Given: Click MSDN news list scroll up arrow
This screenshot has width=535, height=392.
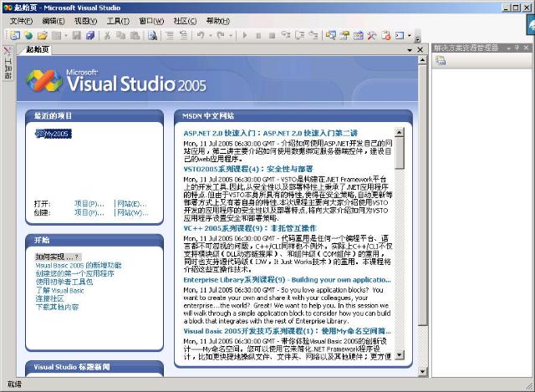Looking at the screenshot, I should (400, 132).
